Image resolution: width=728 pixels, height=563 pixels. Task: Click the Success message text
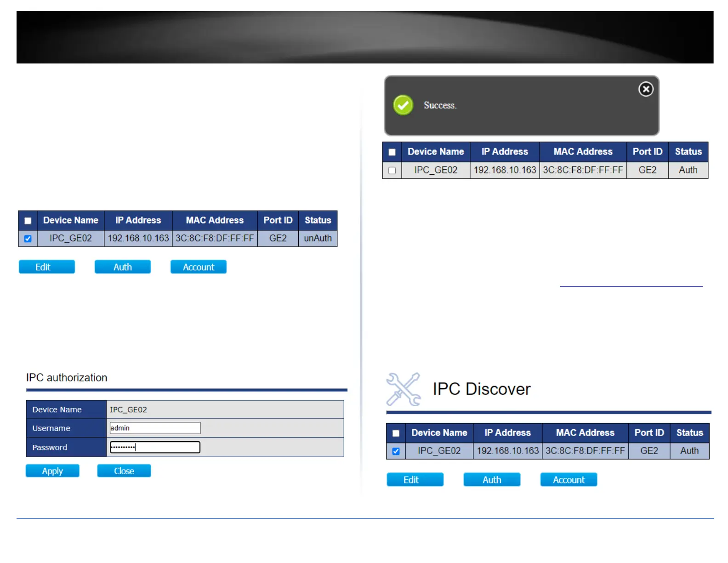(x=440, y=105)
